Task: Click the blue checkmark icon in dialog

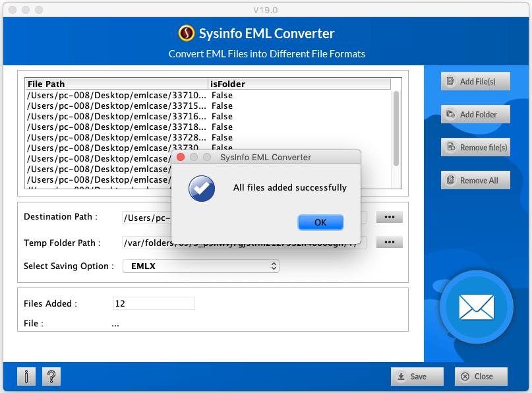Action: pos(202,189)
